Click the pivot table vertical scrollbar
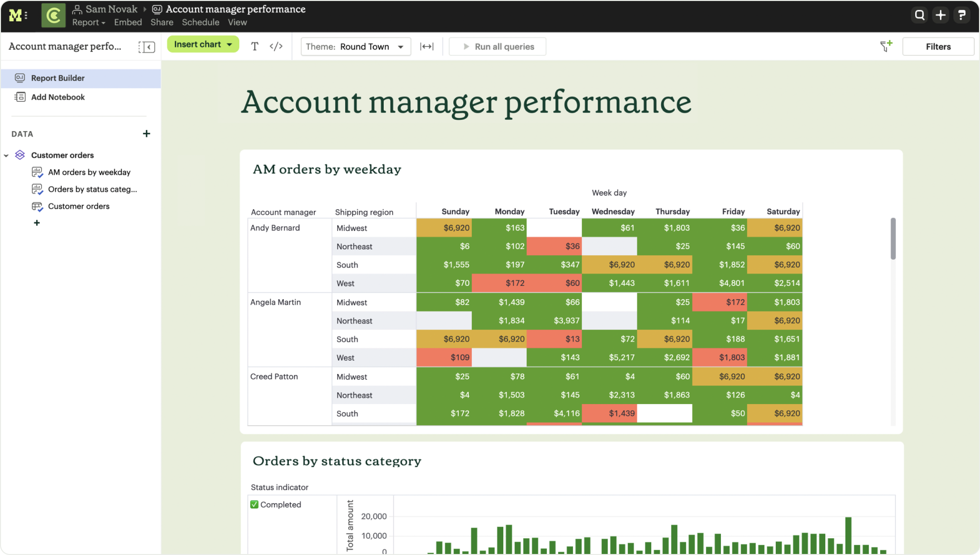Screen dimensions: 980x555 [x=893, y=238]
